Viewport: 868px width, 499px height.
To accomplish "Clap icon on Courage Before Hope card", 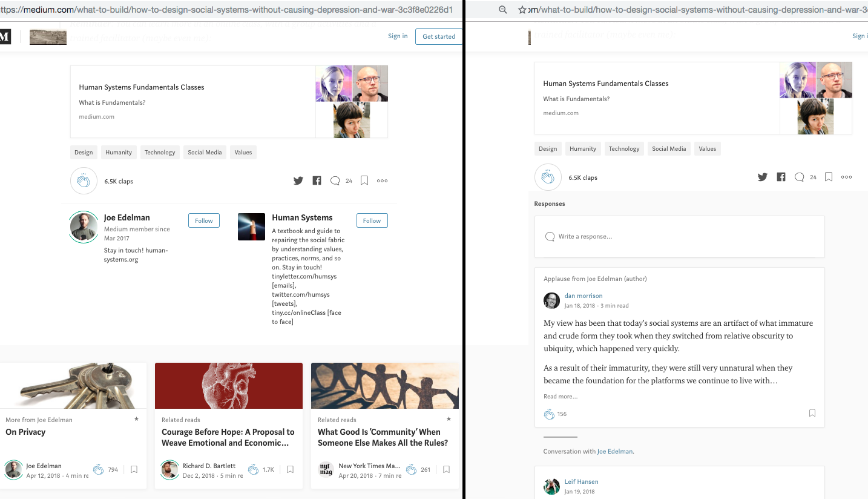I will pyautogui.click(x=252, y=469).
